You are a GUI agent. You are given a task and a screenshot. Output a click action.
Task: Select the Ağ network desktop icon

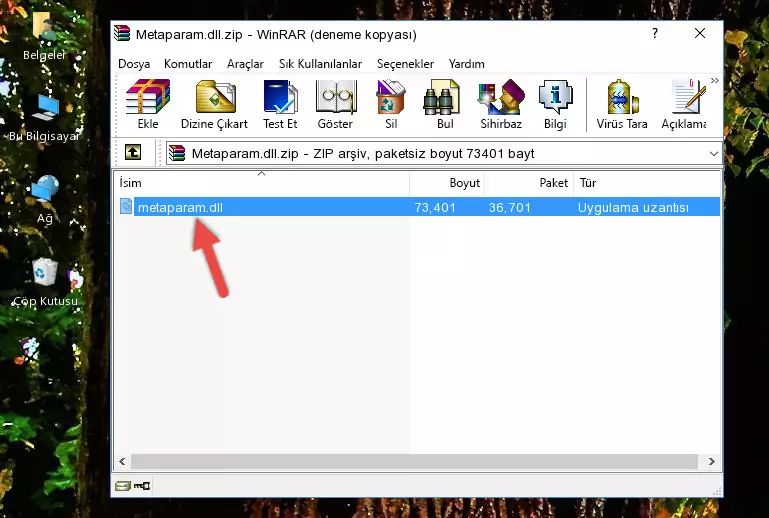coord(45,199)
